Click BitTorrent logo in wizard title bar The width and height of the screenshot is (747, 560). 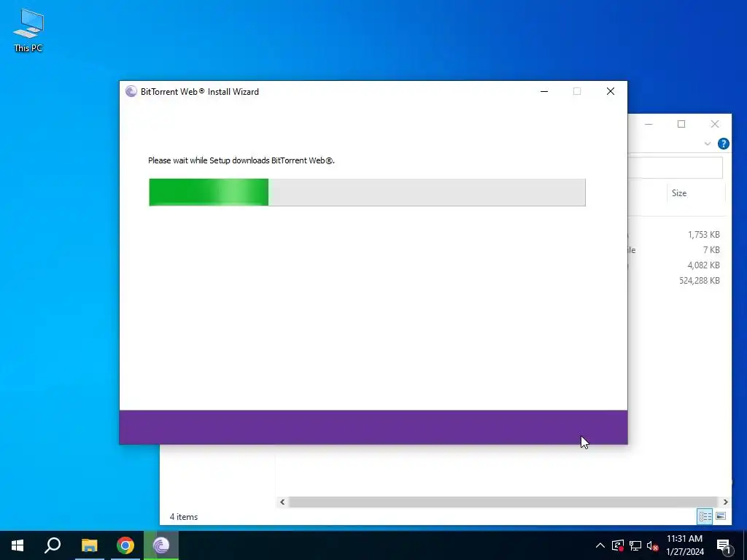(x=131, y=91)
